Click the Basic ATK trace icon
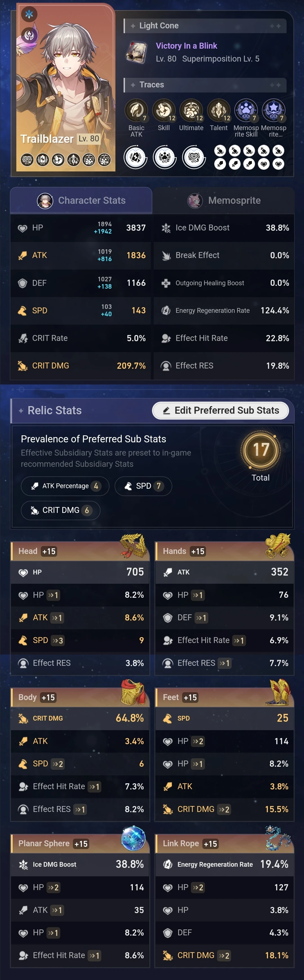Viewport: 304px width, 980px height. (136, 110)
